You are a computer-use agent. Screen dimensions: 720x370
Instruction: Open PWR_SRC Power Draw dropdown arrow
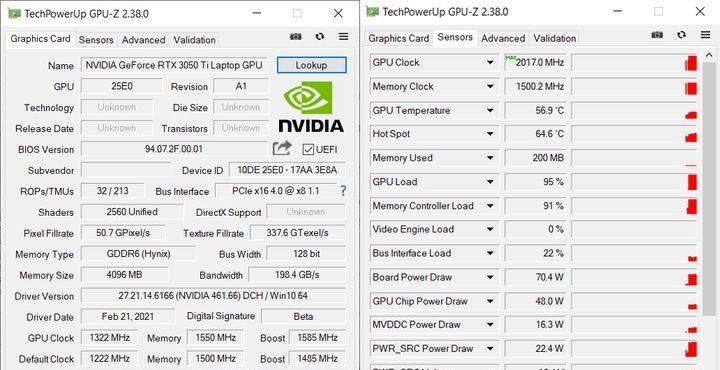point(490,348)
